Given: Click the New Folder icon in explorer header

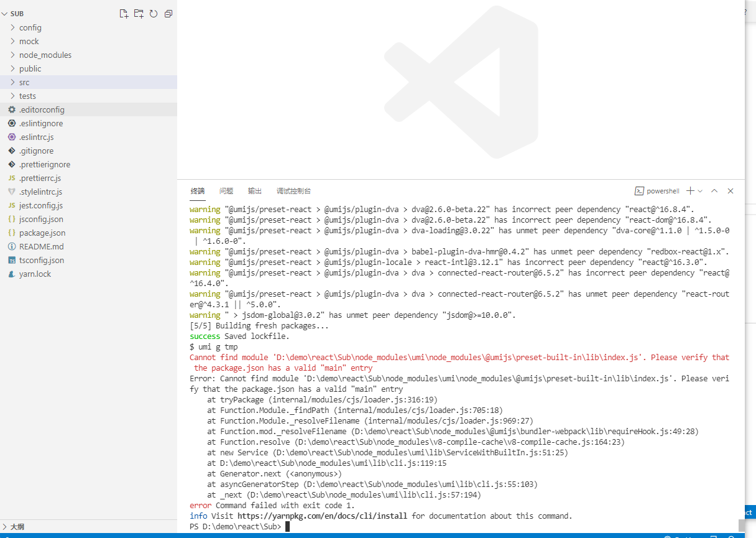Looking at the screenshot, I should coord(139,14).
